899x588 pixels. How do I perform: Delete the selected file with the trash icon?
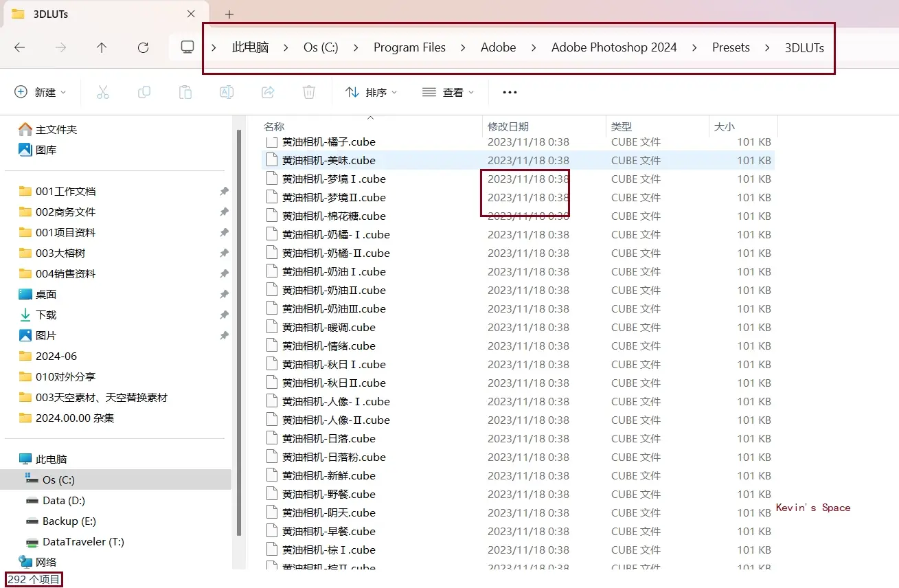coord(309,91)
